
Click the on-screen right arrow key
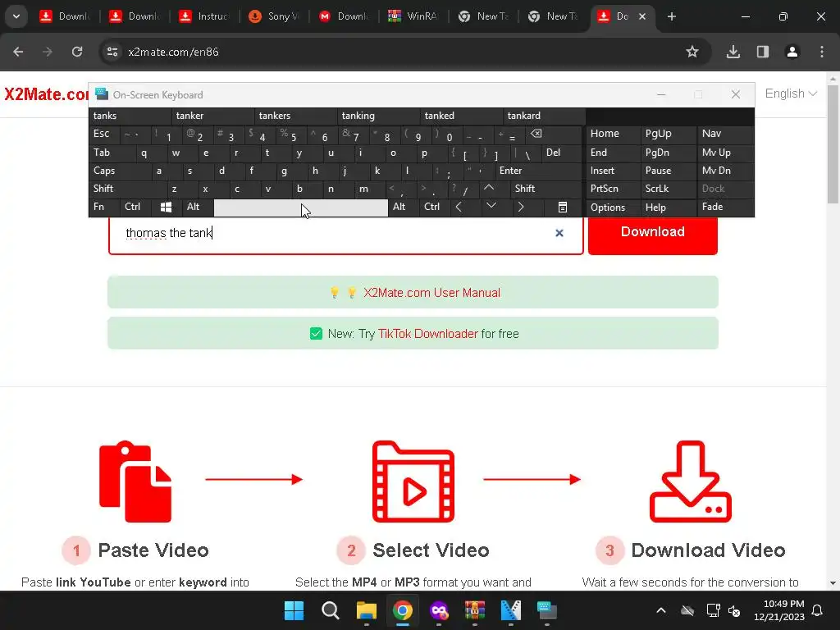[521, 207]
